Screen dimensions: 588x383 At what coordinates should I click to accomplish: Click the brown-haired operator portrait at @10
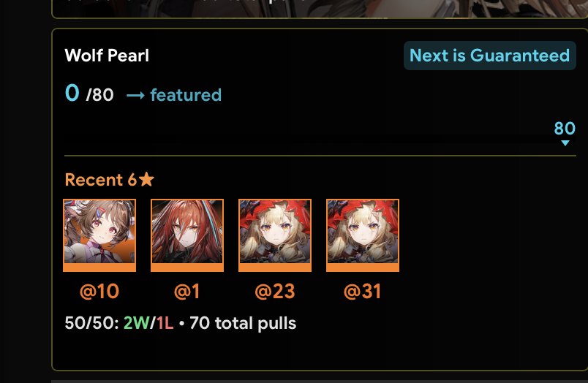(x=99, y=235)
